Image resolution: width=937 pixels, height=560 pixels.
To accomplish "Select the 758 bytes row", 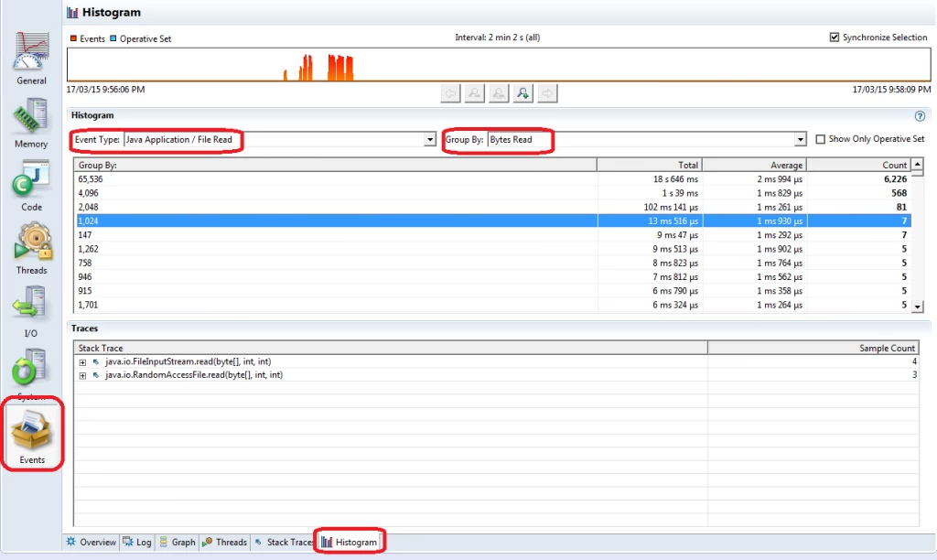I will tap(493, 263).
